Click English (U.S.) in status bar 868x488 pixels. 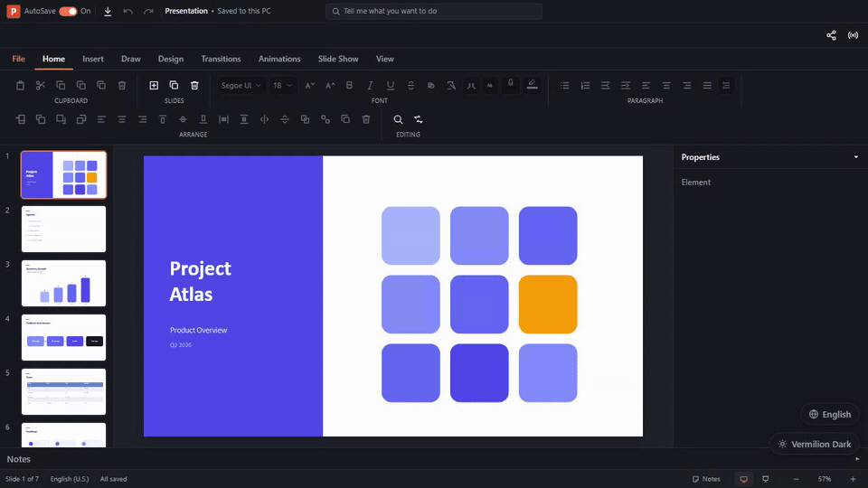click(70, 479)
